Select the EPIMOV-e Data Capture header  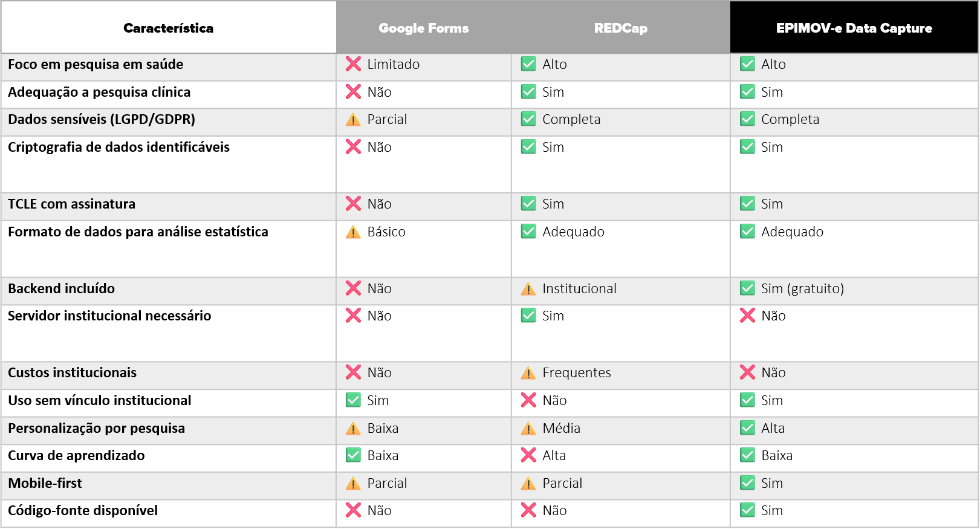coord(854,28)
